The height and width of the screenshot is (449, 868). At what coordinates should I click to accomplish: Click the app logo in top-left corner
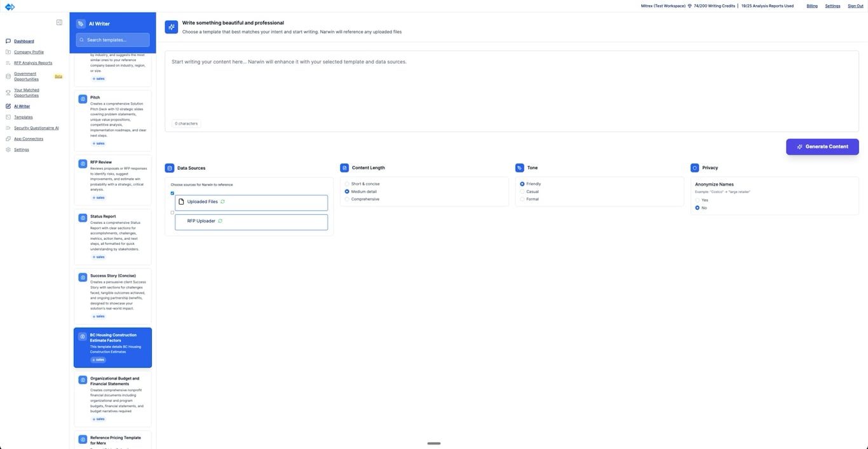(x=10, y=6)
